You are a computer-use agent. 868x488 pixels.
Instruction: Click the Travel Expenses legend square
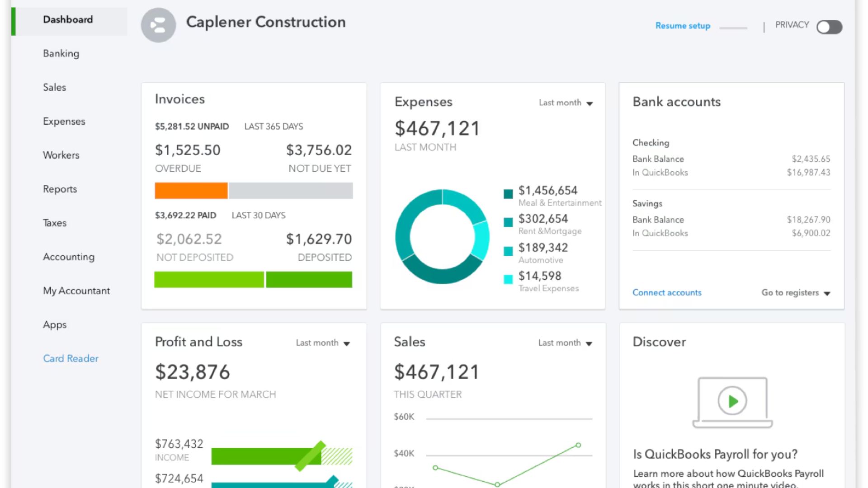pyautogui.click(x=508, y=279)
